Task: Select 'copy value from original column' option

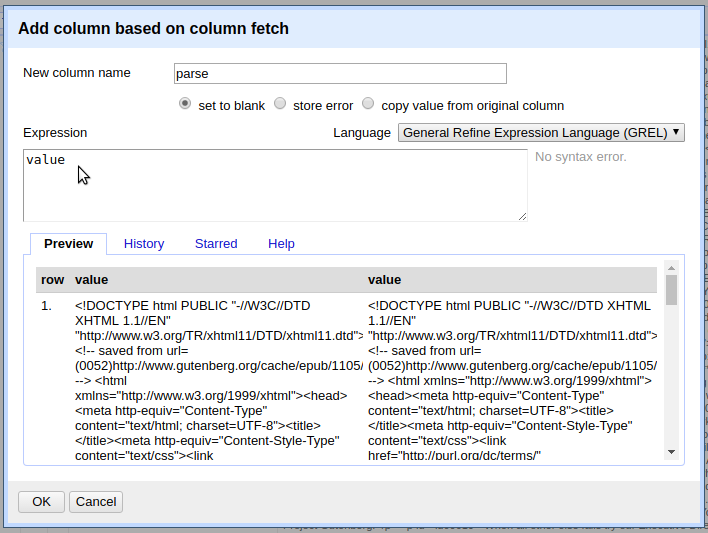Action: coord(369,104)
